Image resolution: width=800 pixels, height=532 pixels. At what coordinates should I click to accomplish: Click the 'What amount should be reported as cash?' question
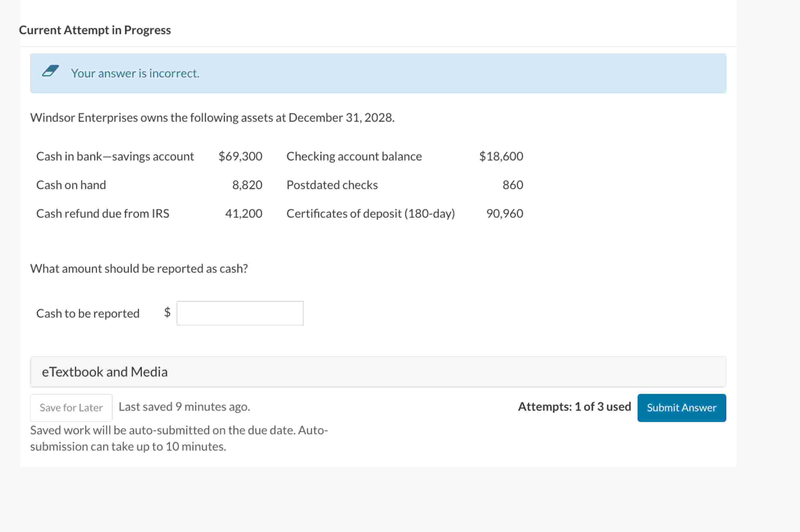click(x=139, y=268)
